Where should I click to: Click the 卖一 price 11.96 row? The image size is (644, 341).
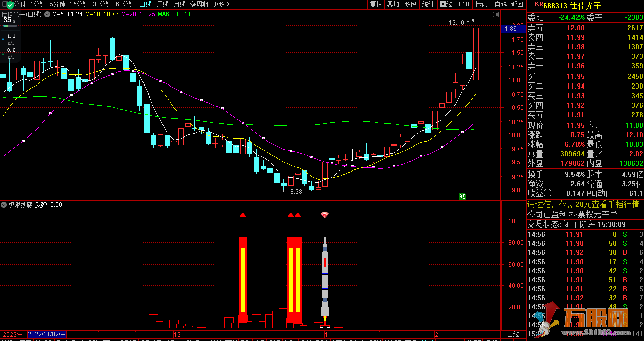click(x=585, y=66)
